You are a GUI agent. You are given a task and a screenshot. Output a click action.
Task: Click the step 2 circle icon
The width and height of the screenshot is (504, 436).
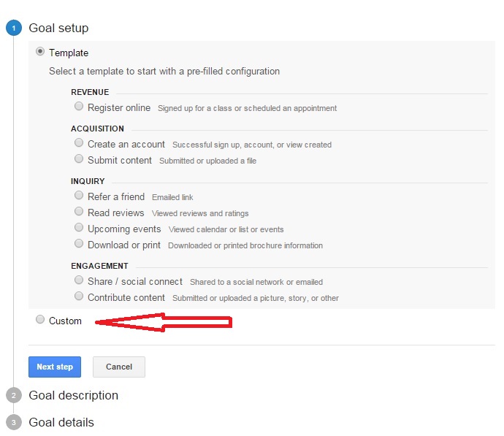point(14,396)
